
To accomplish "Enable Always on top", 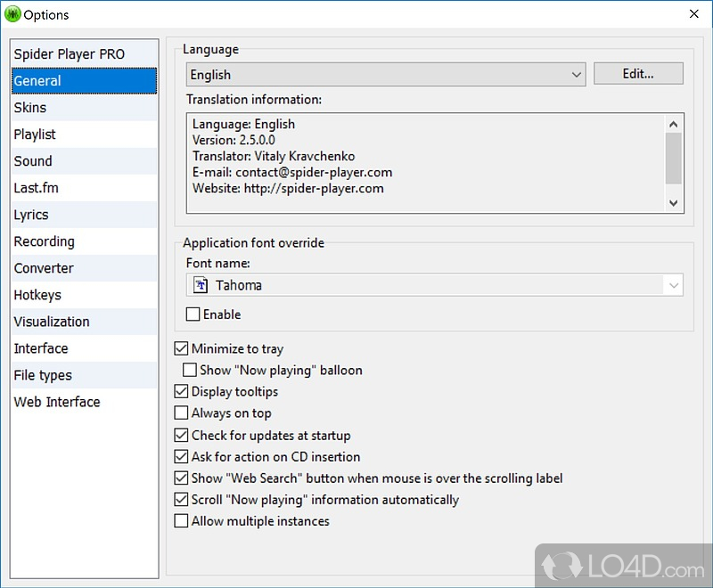I will 181,412.
